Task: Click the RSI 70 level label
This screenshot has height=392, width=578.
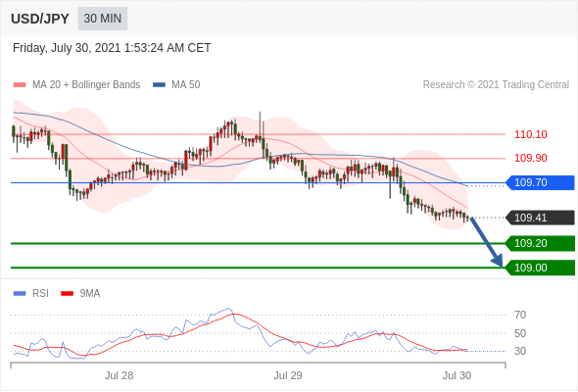Action: point(520,315)
